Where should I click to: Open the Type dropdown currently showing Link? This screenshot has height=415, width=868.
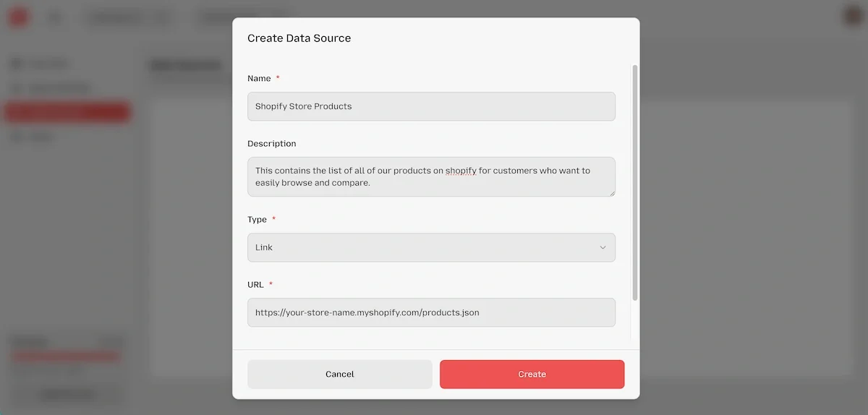(x=431, y=247)
